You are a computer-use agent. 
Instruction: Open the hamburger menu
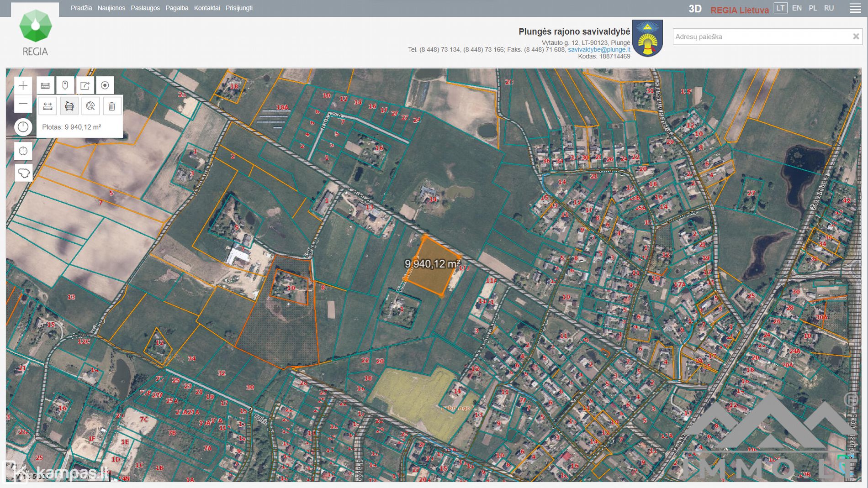pos(855,8)
